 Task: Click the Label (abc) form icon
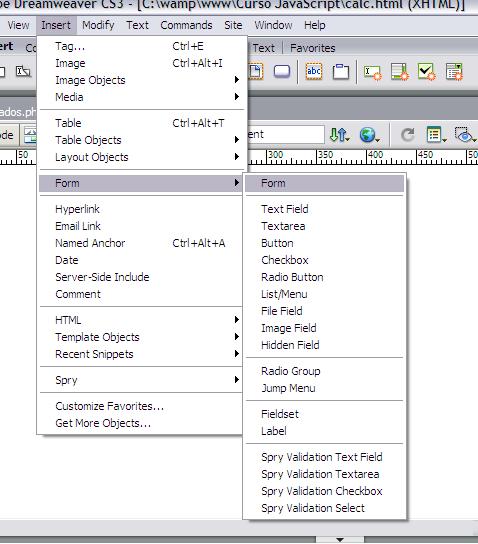tap(314, 72)
